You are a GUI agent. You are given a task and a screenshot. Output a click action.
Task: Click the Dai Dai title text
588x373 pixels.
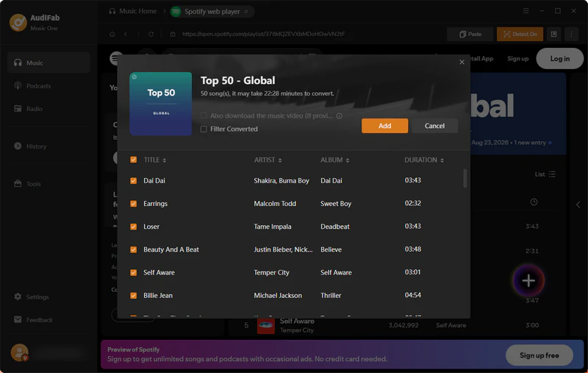tap(154, 180)
